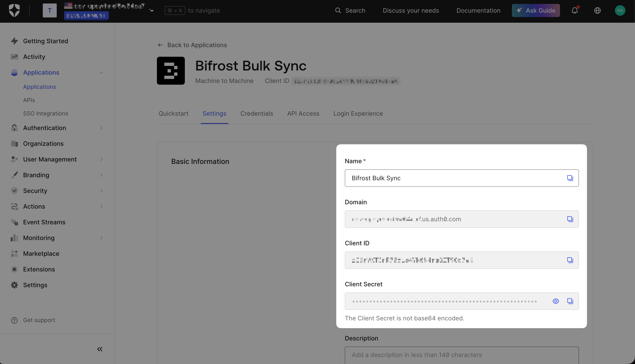Viewport: 635px width, 364px height.
Task: Open SSO Integrations in sidebar
Action: coord(45,113)
